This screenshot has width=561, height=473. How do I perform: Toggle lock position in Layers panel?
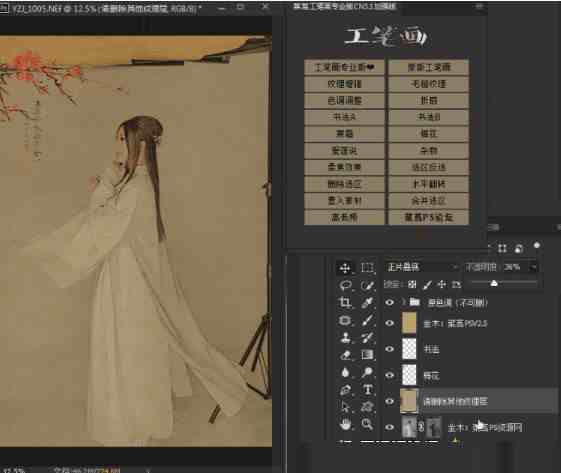[442, 284]
